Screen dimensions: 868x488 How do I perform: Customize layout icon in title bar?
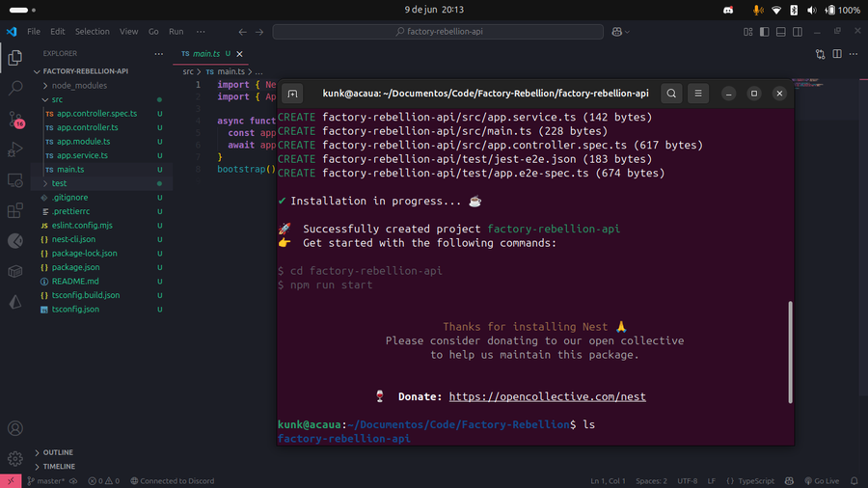tap(747, 32)
